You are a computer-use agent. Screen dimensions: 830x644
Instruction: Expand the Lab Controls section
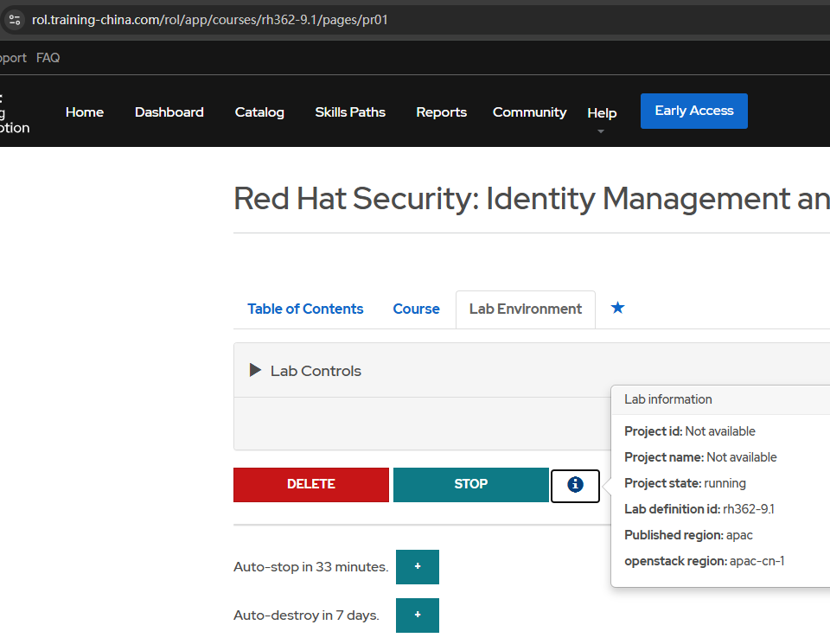coord(255,371)
